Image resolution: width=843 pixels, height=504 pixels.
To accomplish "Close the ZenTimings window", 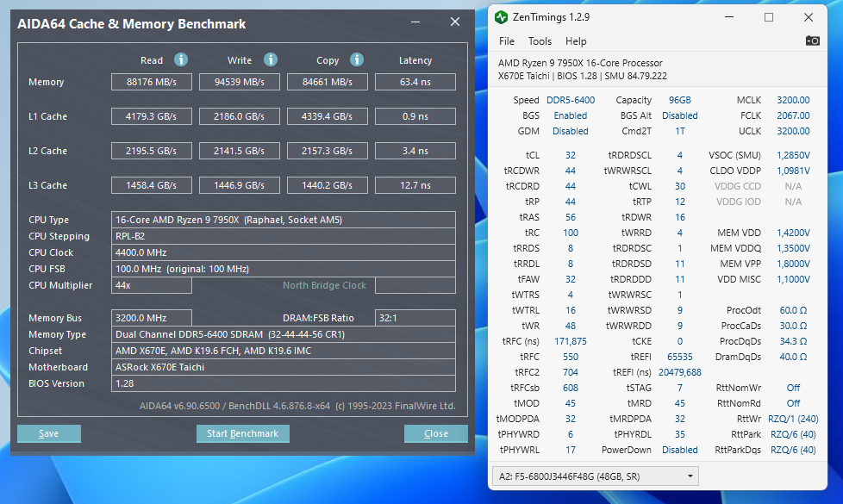I will tap(808, 17).
